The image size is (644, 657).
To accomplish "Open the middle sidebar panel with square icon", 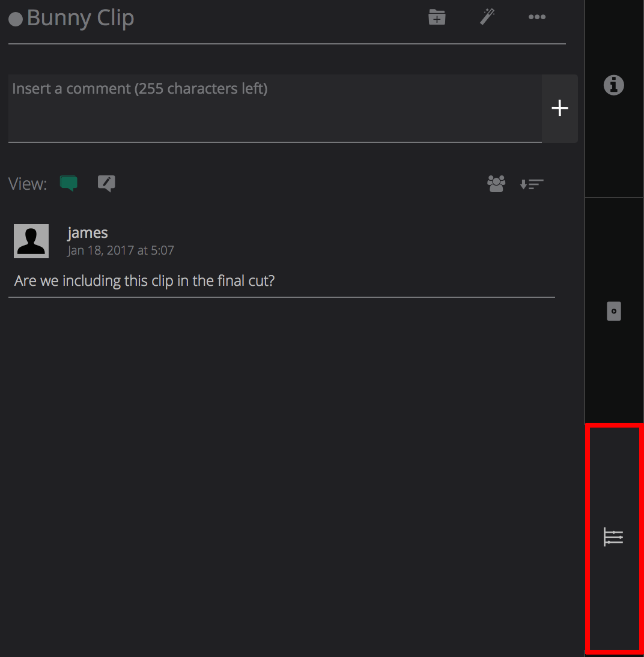I will point(613,311).
